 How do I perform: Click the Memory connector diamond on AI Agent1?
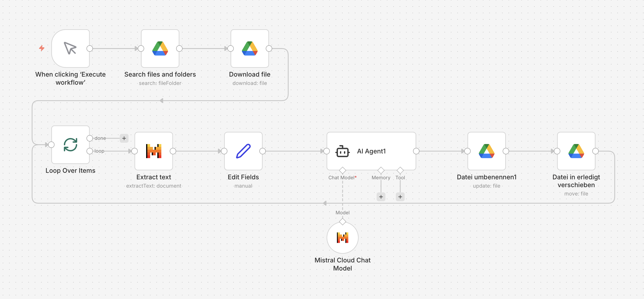381,170
